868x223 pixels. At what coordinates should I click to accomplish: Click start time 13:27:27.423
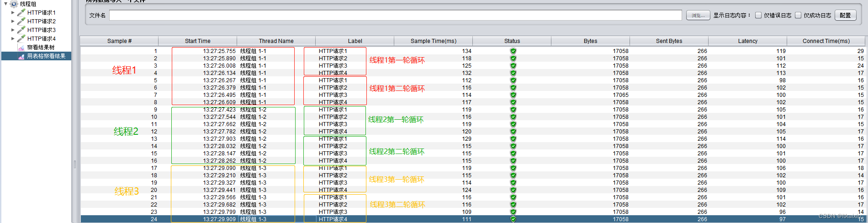219,110
